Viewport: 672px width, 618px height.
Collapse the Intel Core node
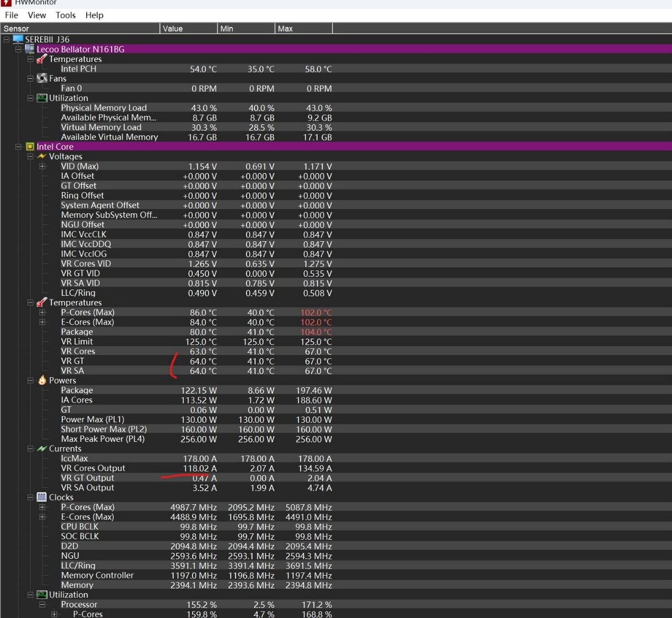(x=19, y=147)
